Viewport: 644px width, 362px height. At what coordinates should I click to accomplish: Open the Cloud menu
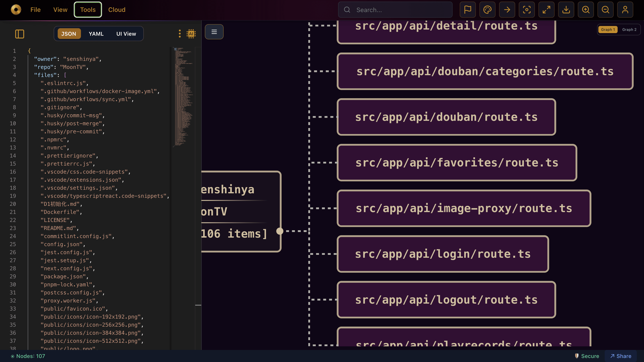tap(117, 10)
